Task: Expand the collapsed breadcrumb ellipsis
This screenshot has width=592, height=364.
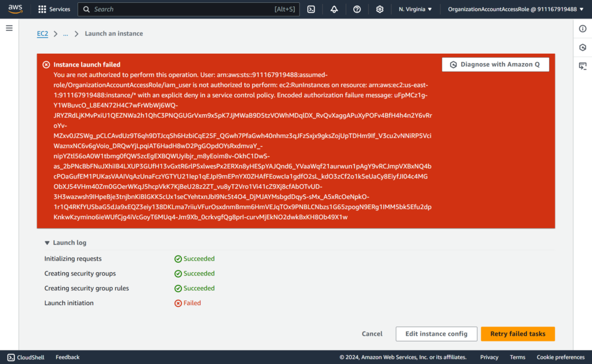Action: [65, 34]
